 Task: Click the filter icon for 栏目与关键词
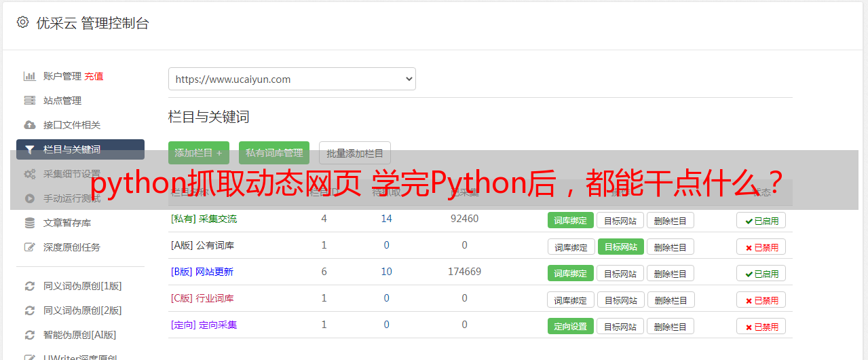30,149
